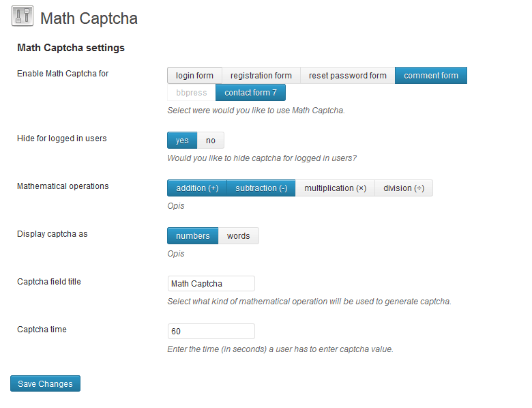Display captcha as words
Image resolution: width=532 pixels, height=408 pixels.
coord(238,236)
